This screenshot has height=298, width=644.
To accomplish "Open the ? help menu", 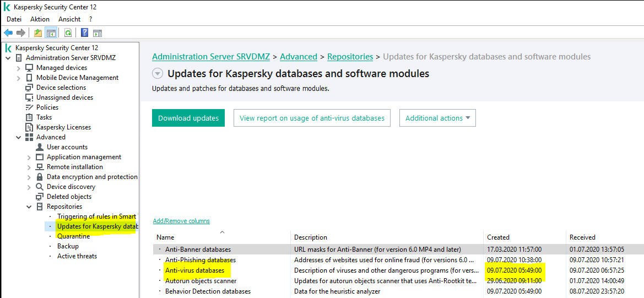I will (91, 19).
